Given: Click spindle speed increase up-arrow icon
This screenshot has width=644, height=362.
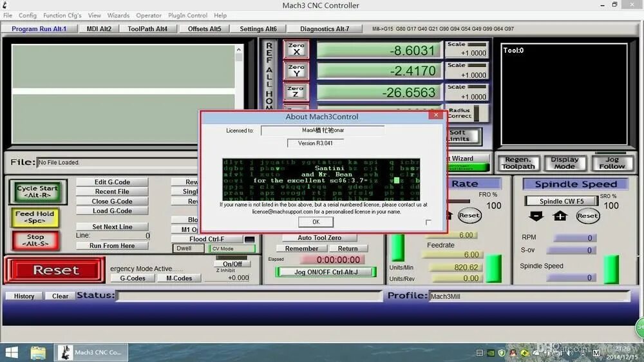Looking at the screenshot, I should tap(560, 216).
